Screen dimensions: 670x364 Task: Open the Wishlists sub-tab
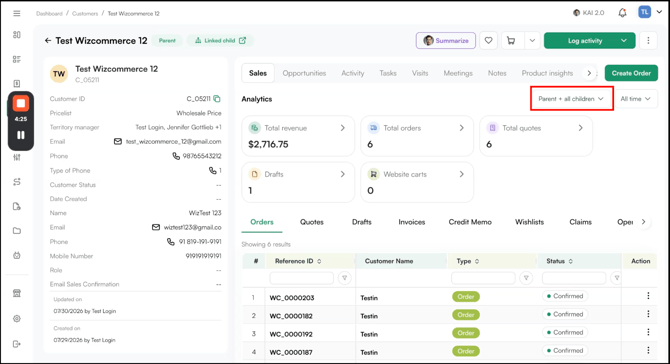click(529, 222)
